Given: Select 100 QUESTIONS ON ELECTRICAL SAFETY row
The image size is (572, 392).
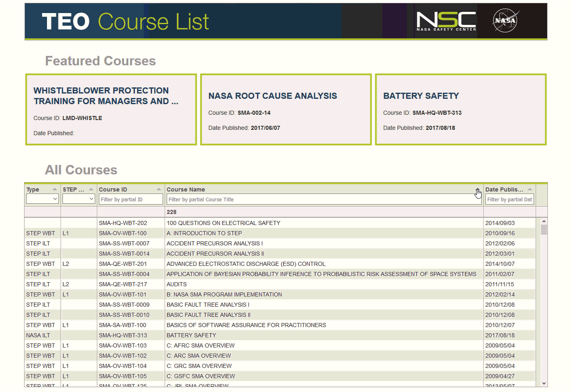Looking at the screenshot, I should [280, 223].
